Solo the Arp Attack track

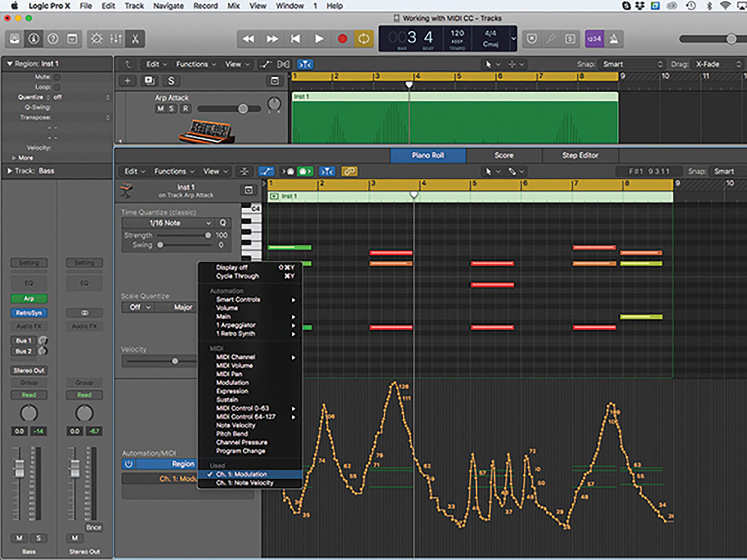point(171,108)
